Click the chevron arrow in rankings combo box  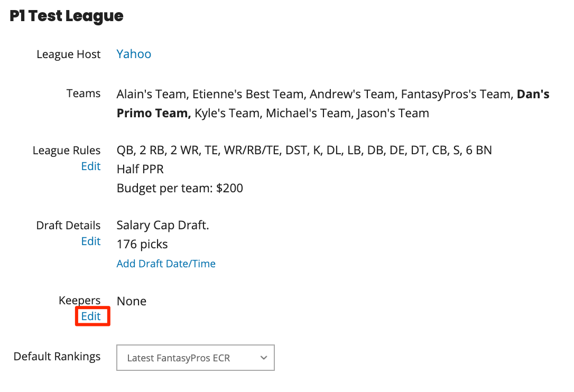pos(264,358)
